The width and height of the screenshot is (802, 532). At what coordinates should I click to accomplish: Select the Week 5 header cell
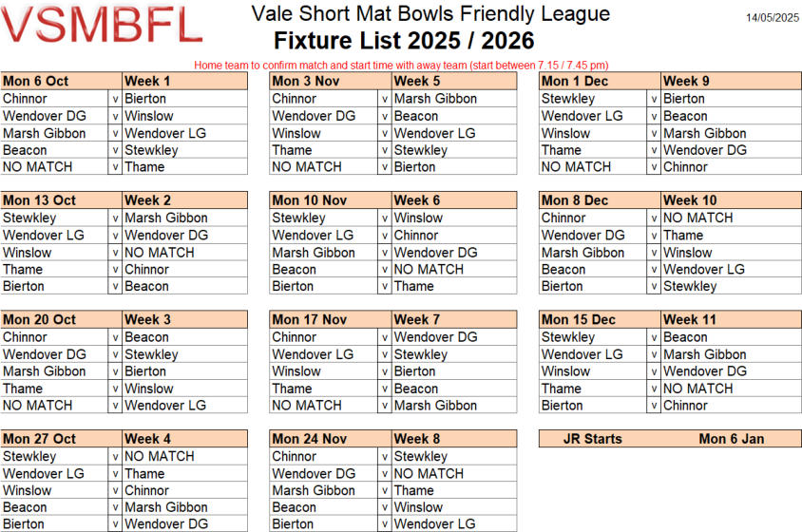point(454,81)
